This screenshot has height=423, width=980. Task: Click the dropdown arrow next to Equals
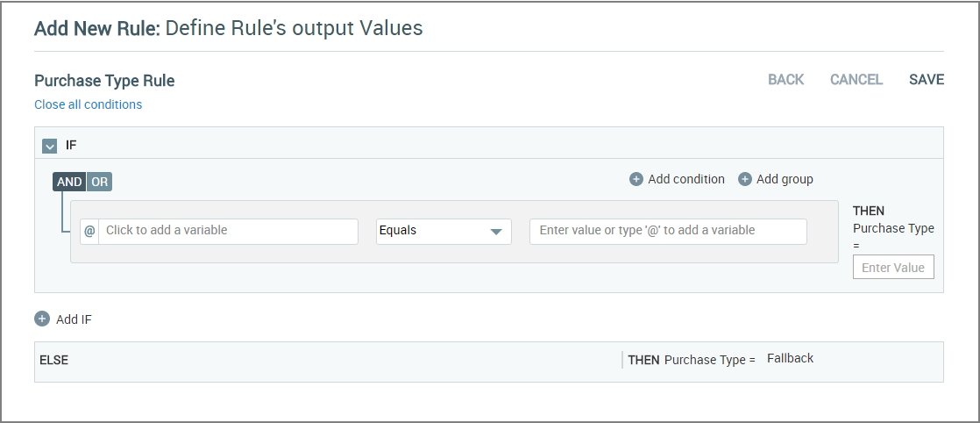click(x=496, y=232)
